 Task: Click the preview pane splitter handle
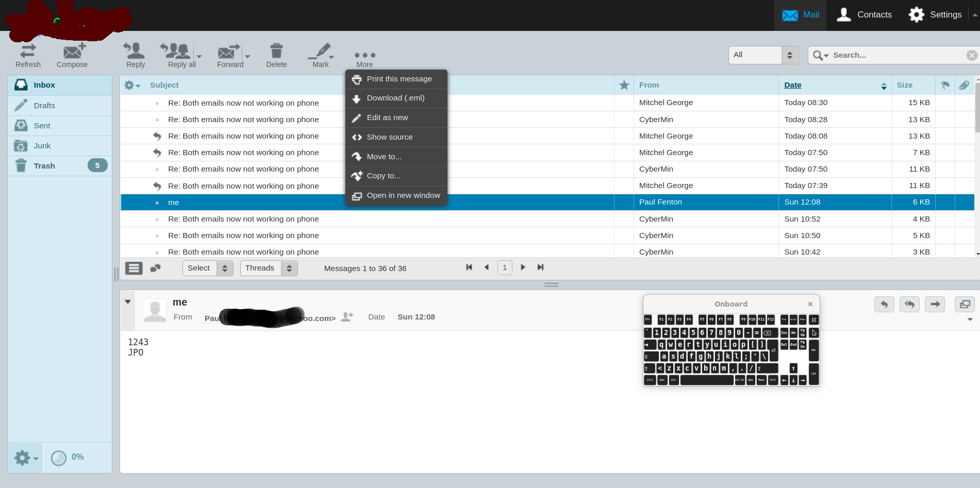pos(551,284)
